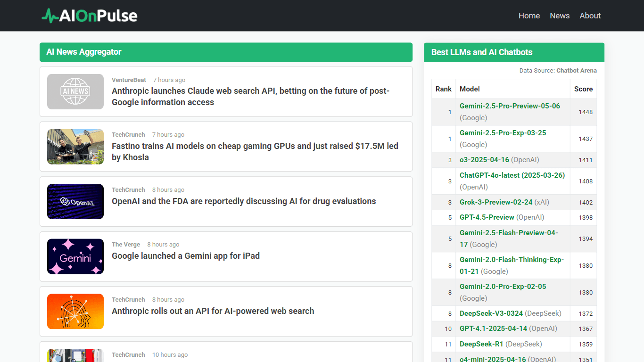Open the AI News globe thumbnail
This screenshot has height=362, width=644.
coord(75,91)
